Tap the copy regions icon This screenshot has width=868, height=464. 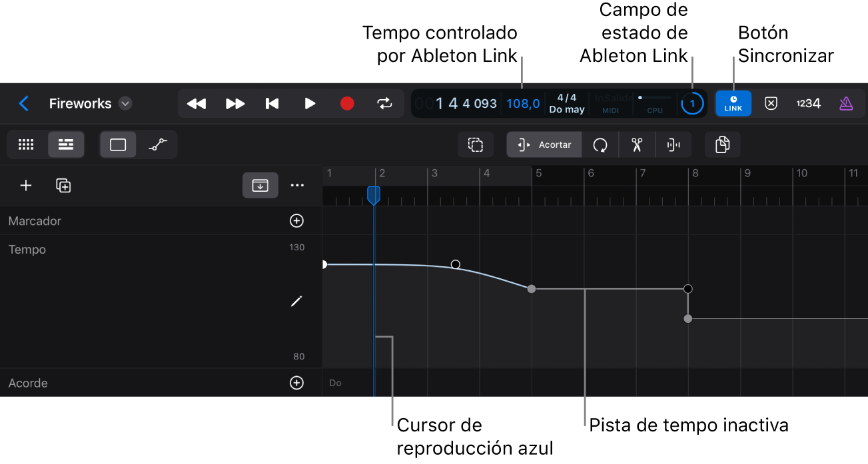723,144
